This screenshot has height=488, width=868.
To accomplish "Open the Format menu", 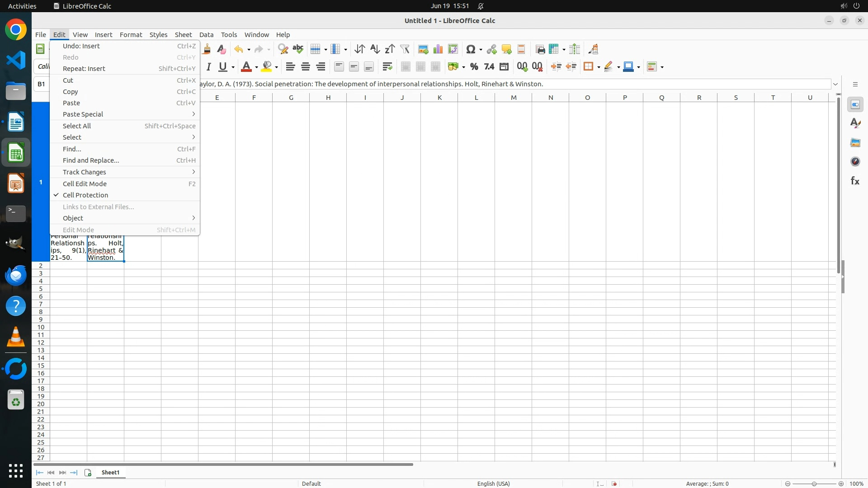I will coord(131,35).
